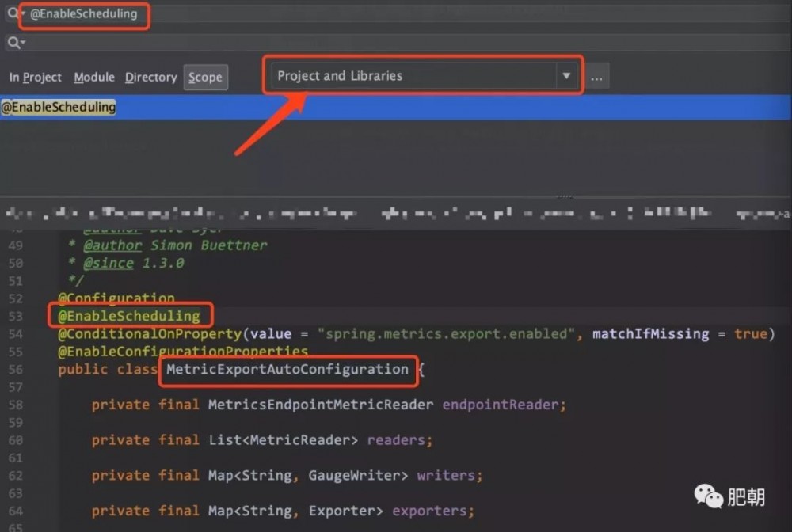Click class name MetricExportAutoConfiguration
The height and width of the screenshot is (532, 792).
tap(287, 370)
